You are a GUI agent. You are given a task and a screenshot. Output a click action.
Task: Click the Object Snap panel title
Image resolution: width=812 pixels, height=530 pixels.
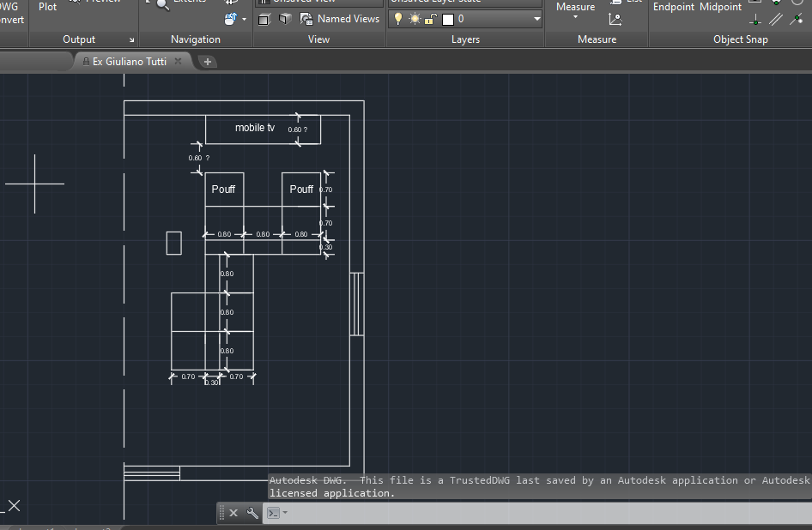click(740, 39)
